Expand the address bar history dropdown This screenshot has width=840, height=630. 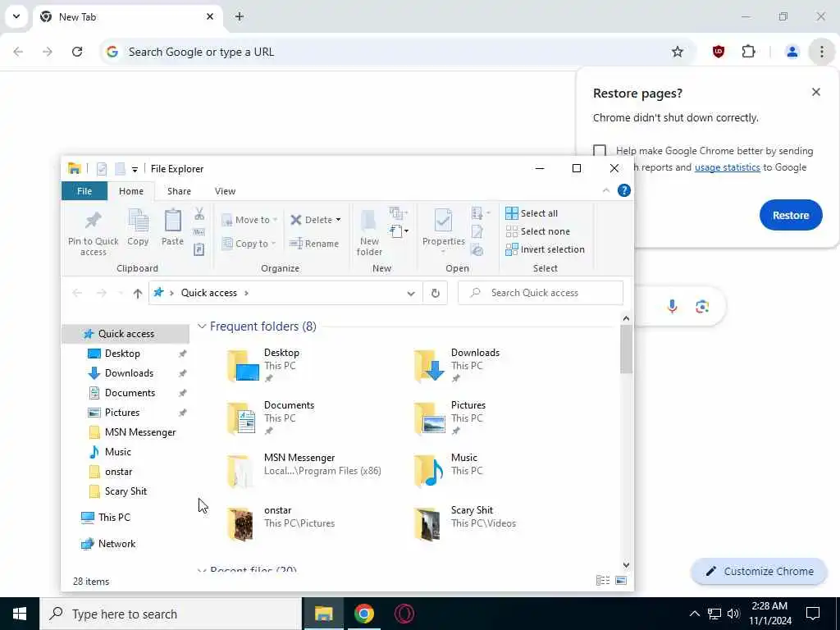(x=411, y=293)
